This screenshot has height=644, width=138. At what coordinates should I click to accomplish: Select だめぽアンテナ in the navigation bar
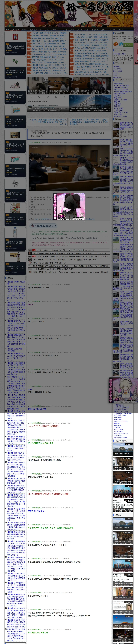coord(36,30)
